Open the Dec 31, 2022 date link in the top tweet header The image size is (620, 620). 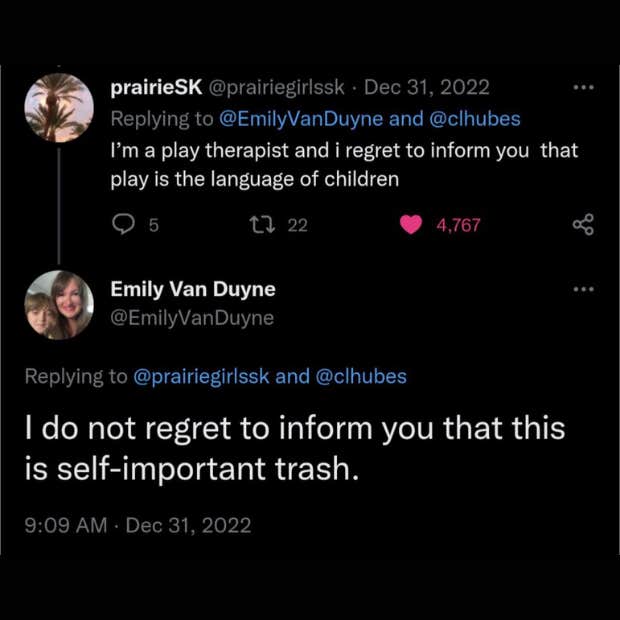point(427,88)
